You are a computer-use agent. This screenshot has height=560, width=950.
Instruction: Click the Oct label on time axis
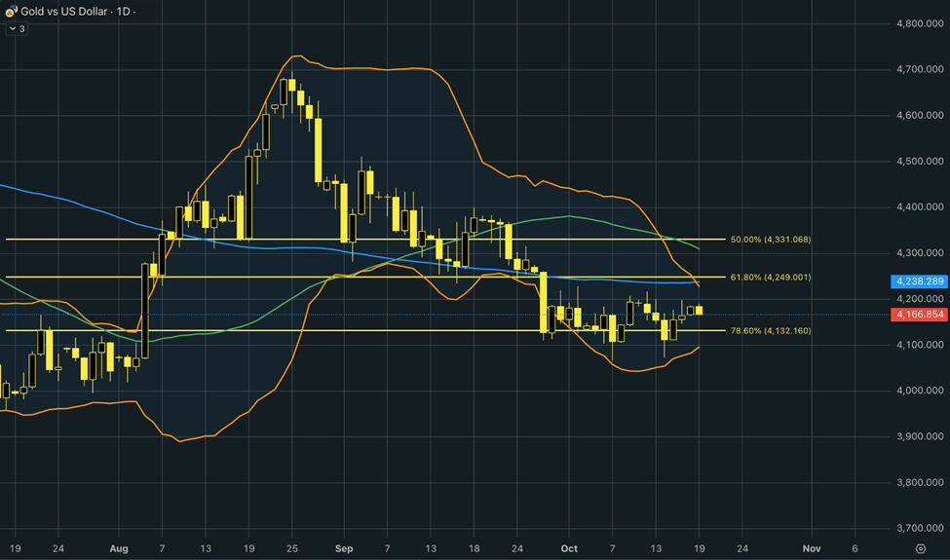point(569,548)
